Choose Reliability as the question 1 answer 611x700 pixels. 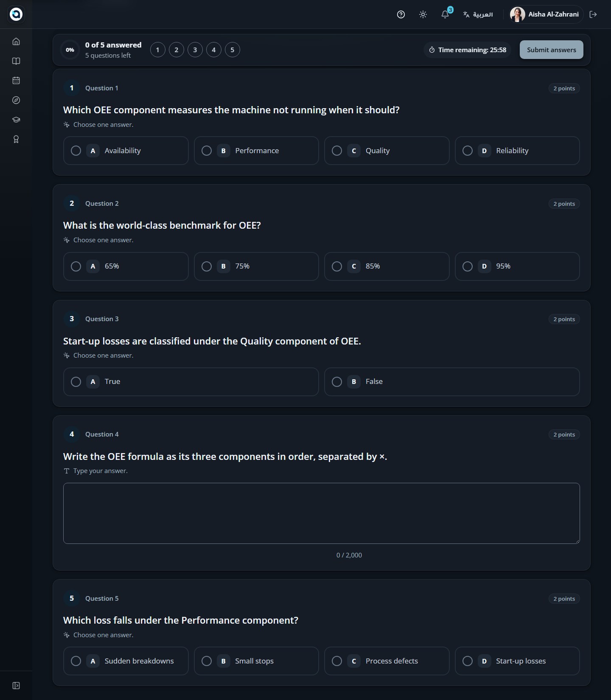click(517, 151)
